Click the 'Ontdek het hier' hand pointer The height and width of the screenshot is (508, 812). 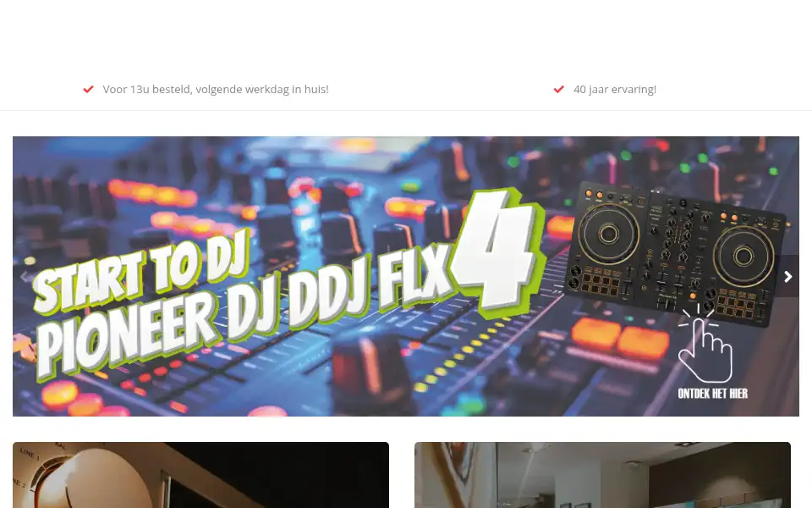[x=705, y=344]
